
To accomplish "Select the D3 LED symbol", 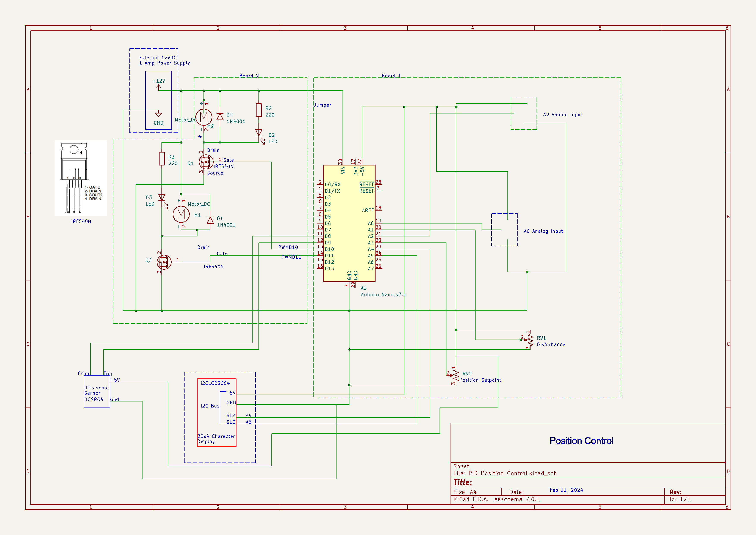I will click(x=162, y=198).
